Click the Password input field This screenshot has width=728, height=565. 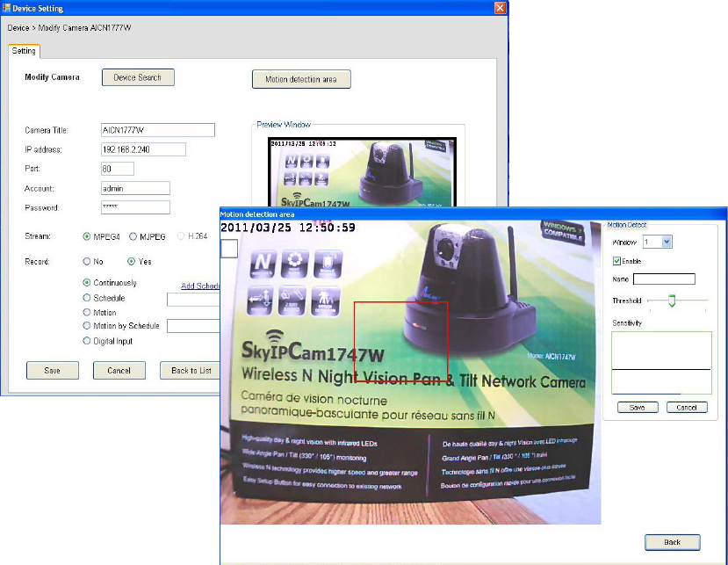[135, 207]
